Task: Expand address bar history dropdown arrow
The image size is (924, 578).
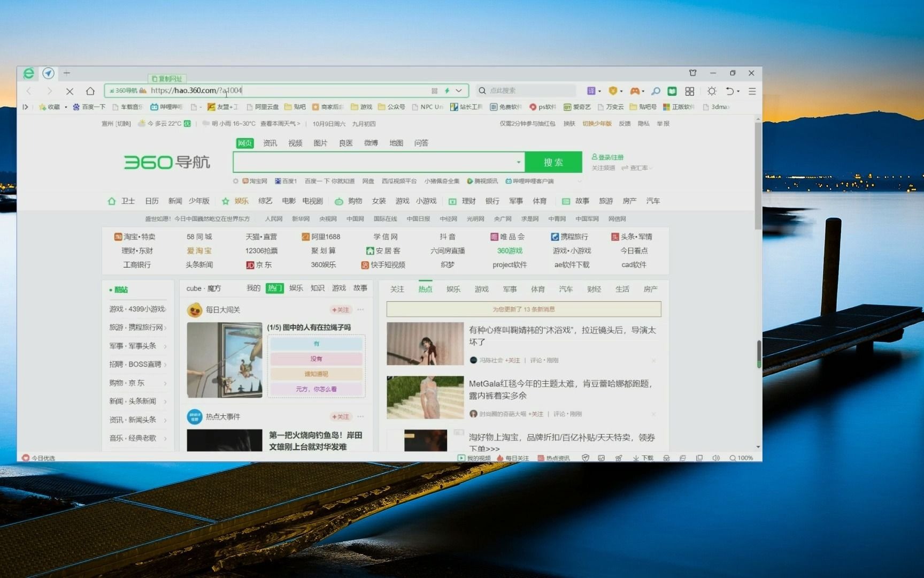Action: coord(459,90)
